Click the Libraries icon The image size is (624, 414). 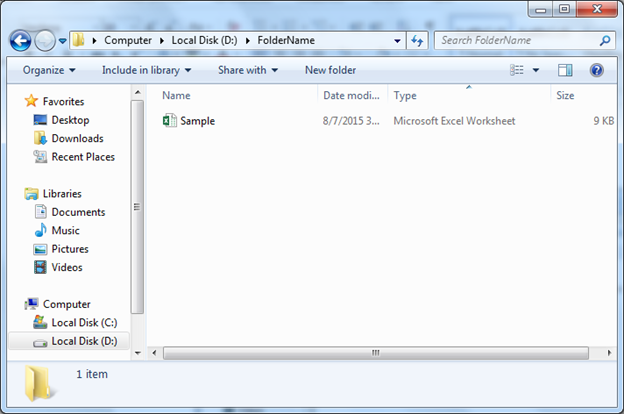tap(31, 194)
